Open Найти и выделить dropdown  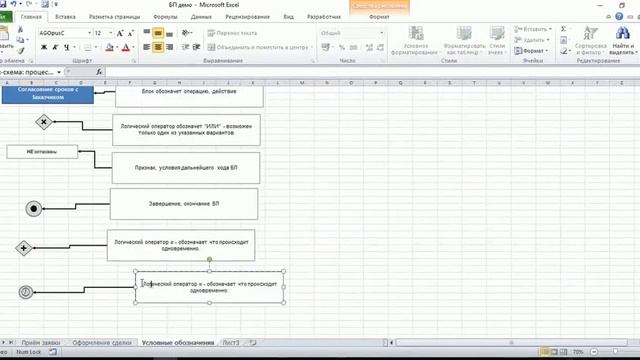click(x=623, y=40)
